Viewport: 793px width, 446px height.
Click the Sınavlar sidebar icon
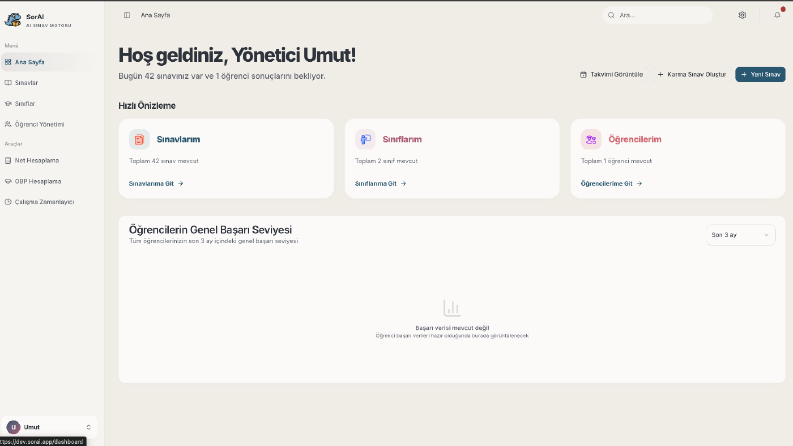8,83
